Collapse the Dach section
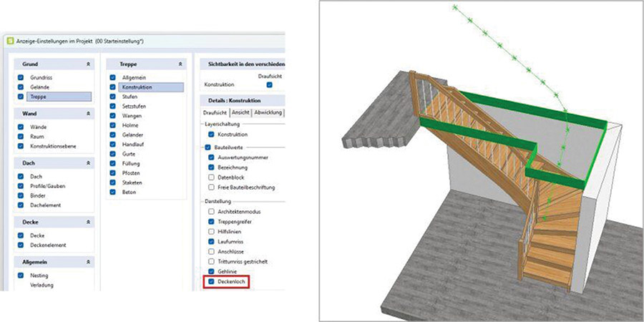The image size is (644, 322). click(x=87, y=163)
